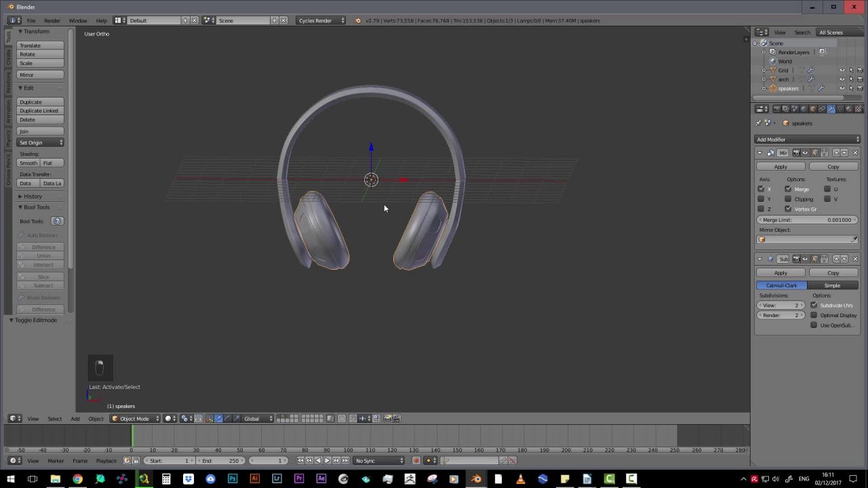Hide the arch object via eye icon
868x488 pixels.
842,79
